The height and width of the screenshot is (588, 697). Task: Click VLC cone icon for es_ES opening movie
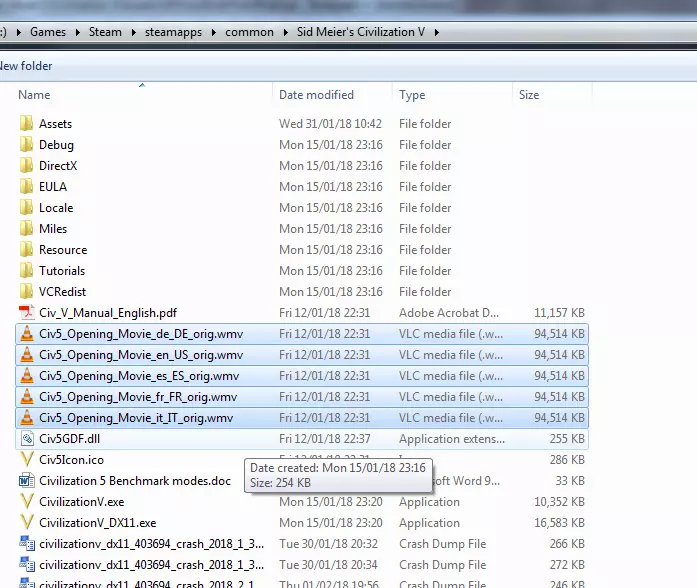[27, 376]
